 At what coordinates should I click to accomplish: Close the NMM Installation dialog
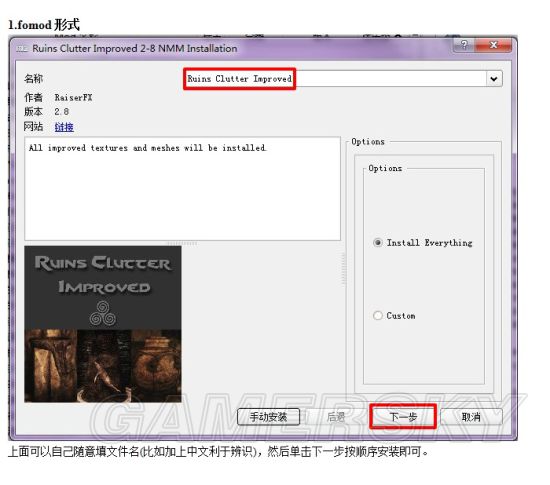[493, 45]
